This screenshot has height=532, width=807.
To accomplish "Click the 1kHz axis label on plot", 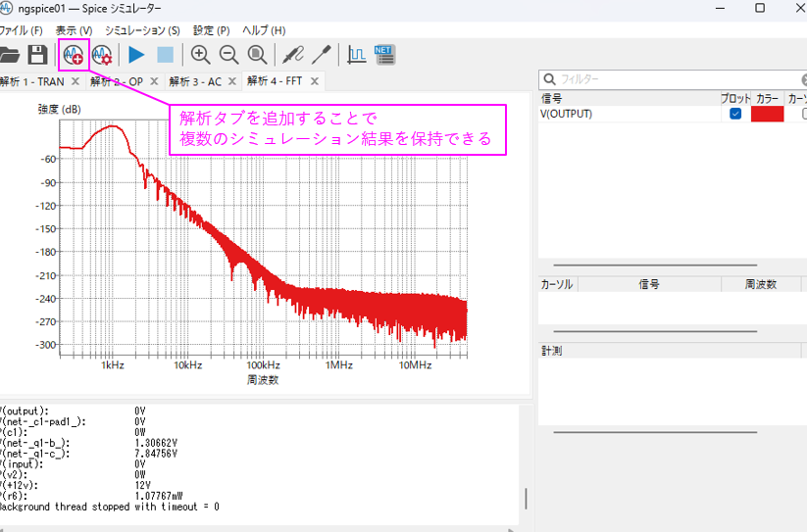I will click(112, 365).
